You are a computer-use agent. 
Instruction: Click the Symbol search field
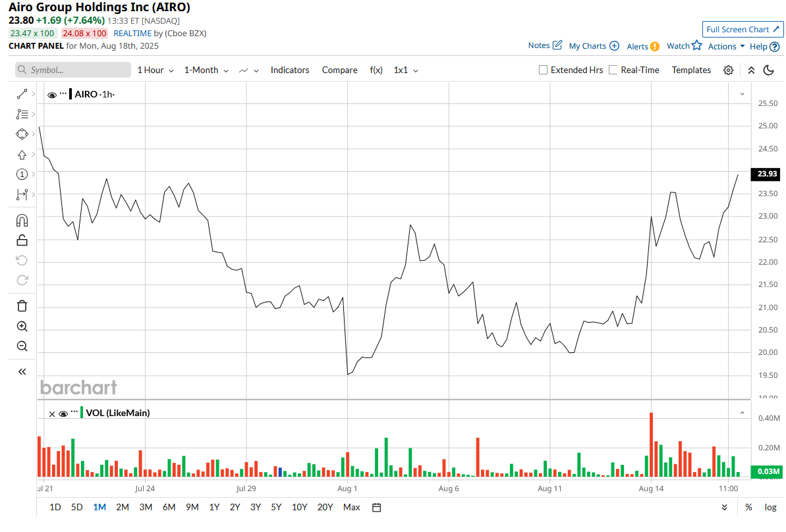73,70
